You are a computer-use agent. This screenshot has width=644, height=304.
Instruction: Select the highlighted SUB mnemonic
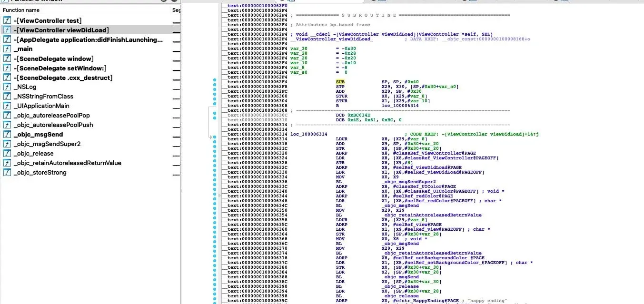[340, 82]
